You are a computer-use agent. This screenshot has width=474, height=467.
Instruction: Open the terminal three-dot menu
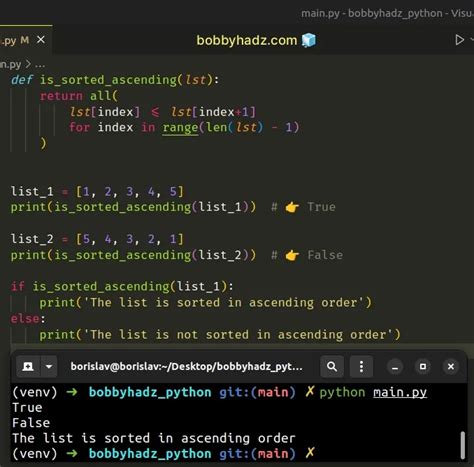(x=361, y=367)
